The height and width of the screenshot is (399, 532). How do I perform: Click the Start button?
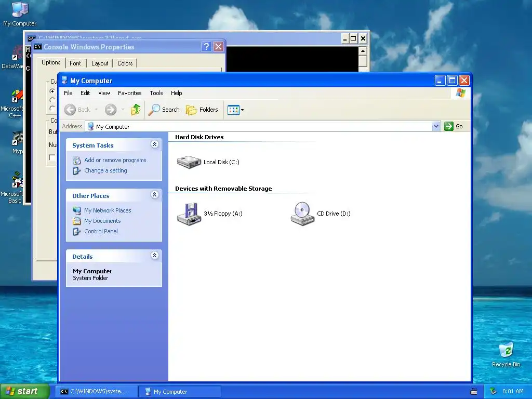pyautogui.click(x=24, y=392)
